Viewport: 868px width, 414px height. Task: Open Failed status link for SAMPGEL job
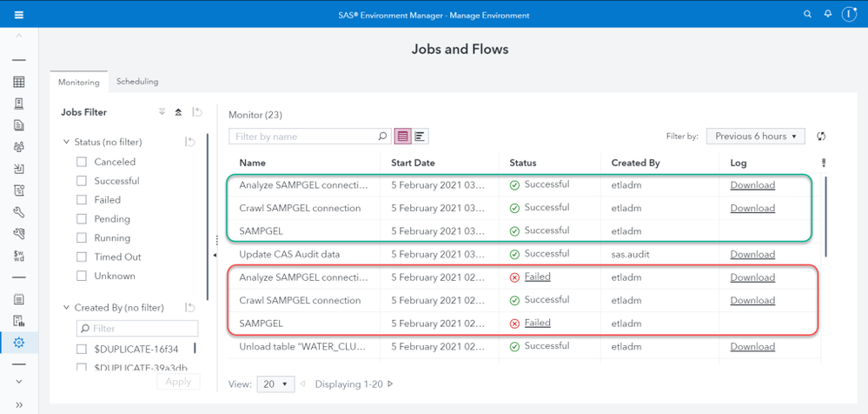point(537,323)
